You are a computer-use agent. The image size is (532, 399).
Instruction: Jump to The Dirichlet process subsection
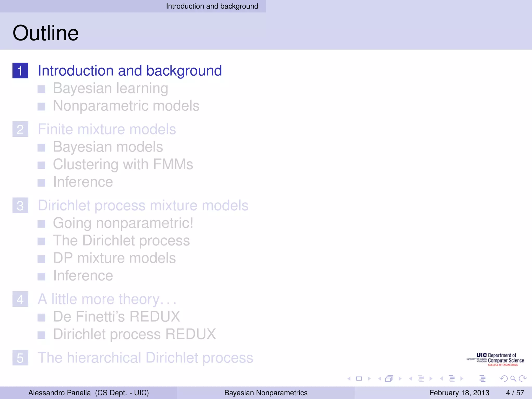[122, 241]
